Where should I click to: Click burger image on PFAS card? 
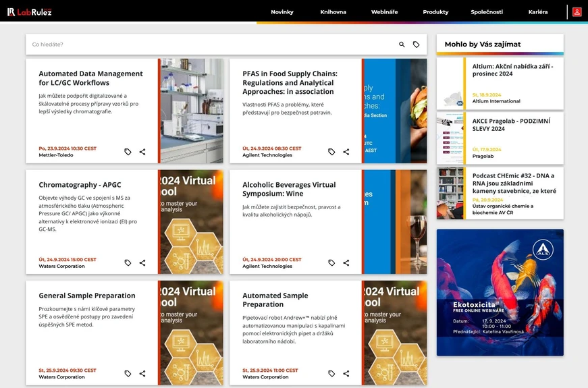click(395, 111)
